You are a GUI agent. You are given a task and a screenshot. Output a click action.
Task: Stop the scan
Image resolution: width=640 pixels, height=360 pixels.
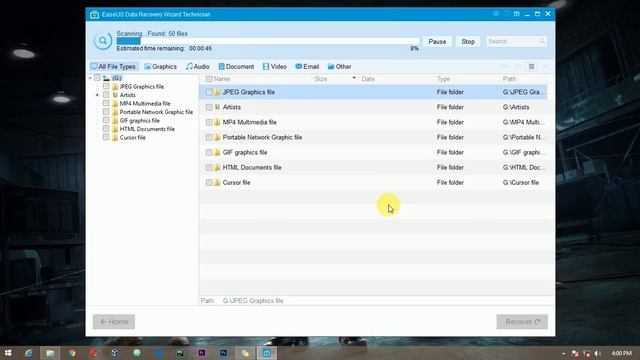tap(468, 42)
